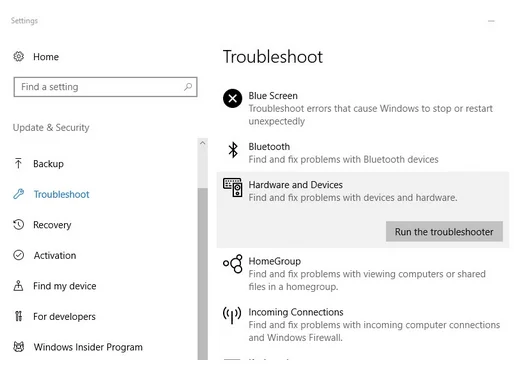
Task: Click the Bluetooth symbol icon
Action: click(x=233, y=150)
